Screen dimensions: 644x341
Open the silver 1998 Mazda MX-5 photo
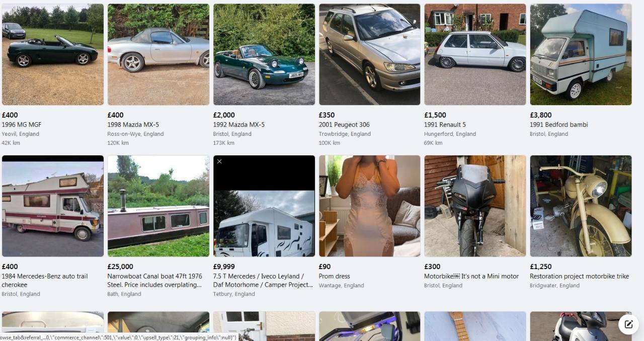pos(158,54)
